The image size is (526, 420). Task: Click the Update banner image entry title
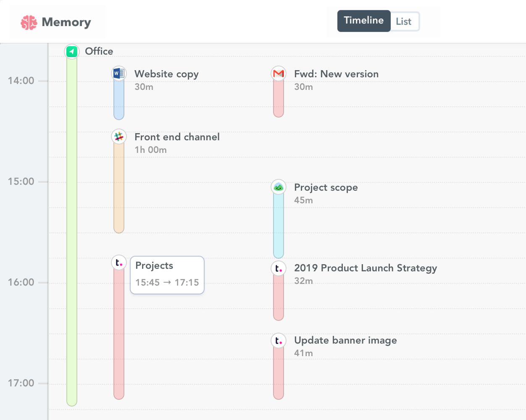point(345,340)
